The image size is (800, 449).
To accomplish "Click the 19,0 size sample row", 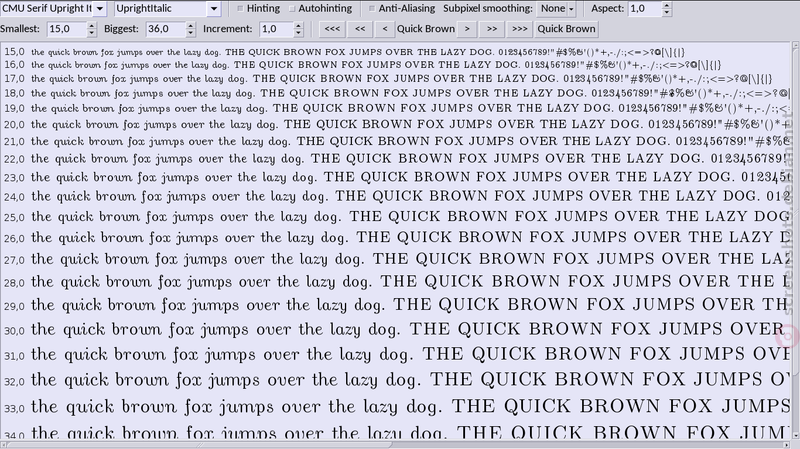I will (395, 108).
